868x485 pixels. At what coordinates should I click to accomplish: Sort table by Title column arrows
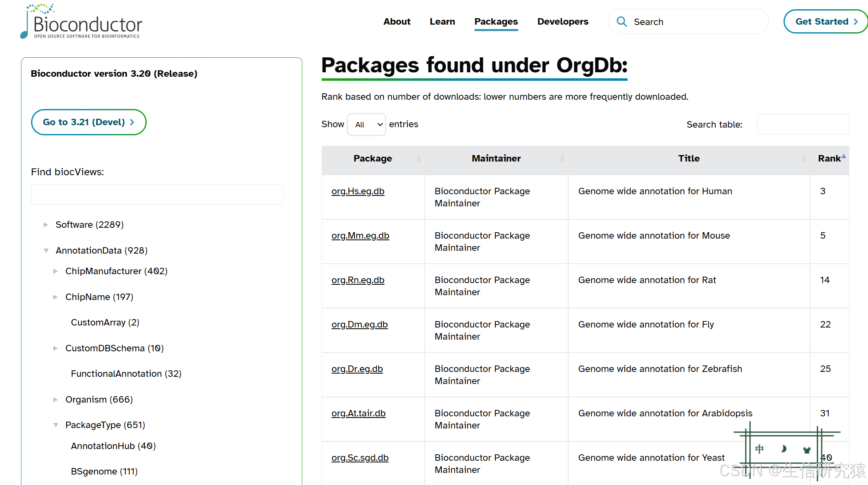click(x=804, y=159)
